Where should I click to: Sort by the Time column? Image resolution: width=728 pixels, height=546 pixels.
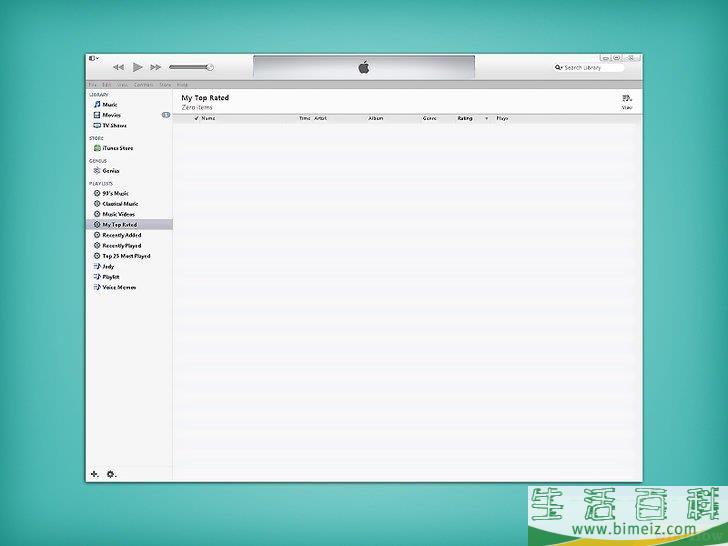click(x=305, y=118)
